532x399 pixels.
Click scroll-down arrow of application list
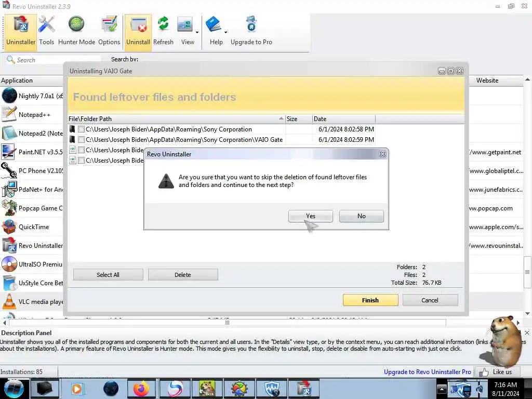[527, 313]
